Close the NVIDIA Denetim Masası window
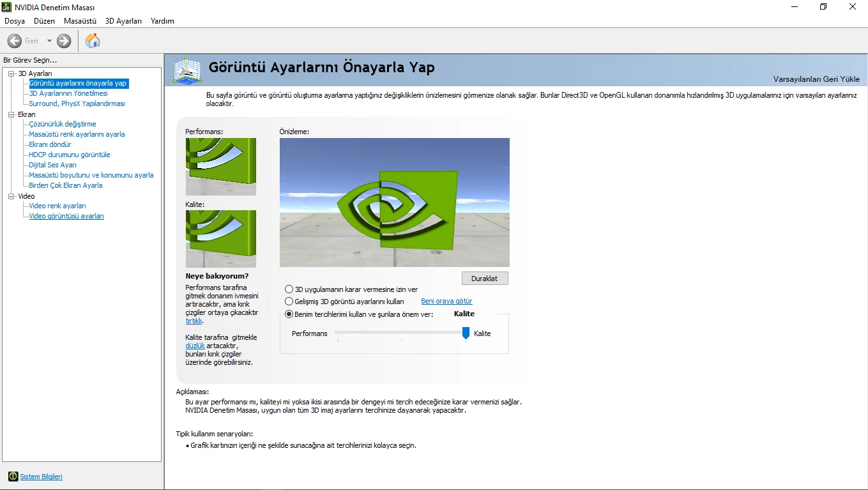Screen dimensions: 868x490 (x=853, y=7)
